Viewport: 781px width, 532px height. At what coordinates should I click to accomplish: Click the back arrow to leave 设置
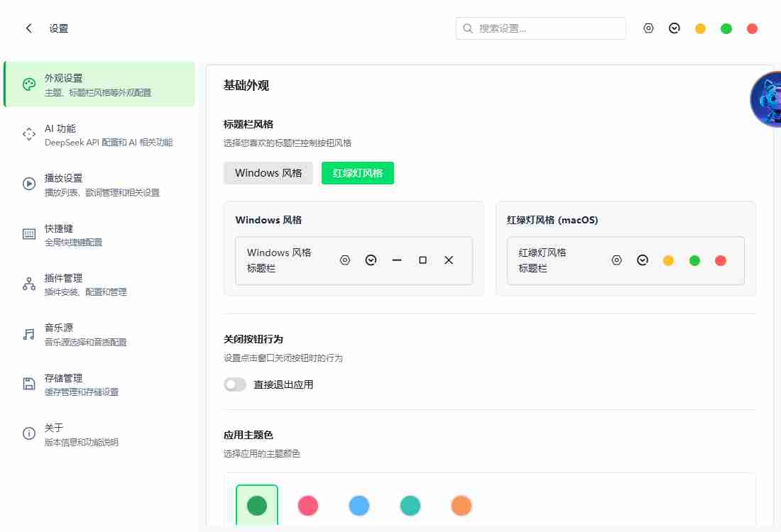28,28
